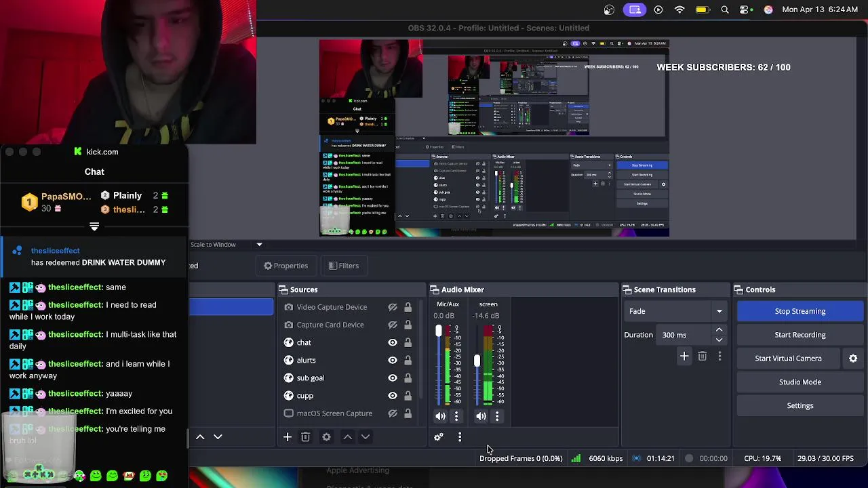The height and width of the screenshot is (488, 868).
Task: Hide the alurts source
Action: coord(393,360)
